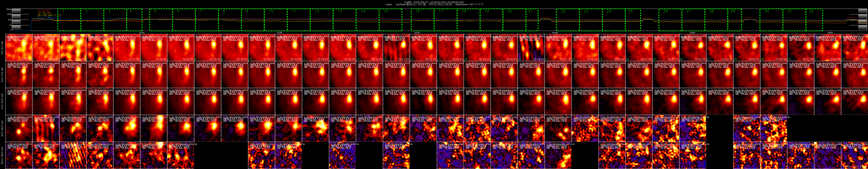The width and height of the screenshot is (868, 169).
Task: Open the 3.0-6.0 keV image stamped 02:29:20
Action: coord(73,48)
